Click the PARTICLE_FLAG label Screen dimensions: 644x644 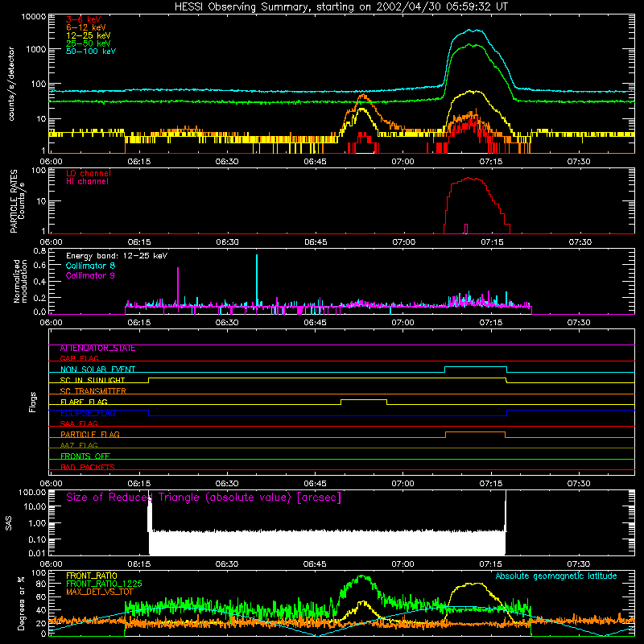click(x=90, y=435)
